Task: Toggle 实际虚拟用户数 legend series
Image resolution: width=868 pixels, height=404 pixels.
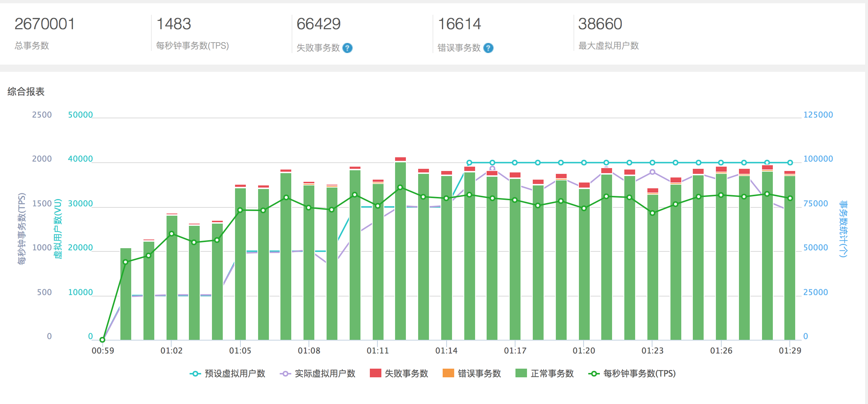Action: 325,374
